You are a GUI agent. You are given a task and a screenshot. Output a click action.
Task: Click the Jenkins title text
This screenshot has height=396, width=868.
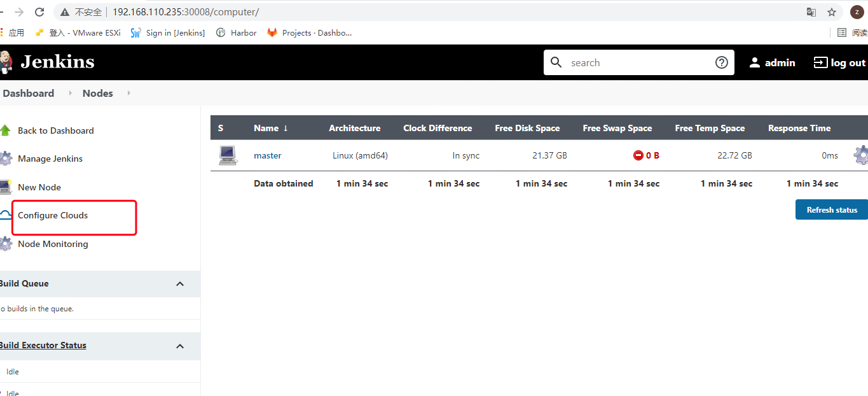[57, 62]
